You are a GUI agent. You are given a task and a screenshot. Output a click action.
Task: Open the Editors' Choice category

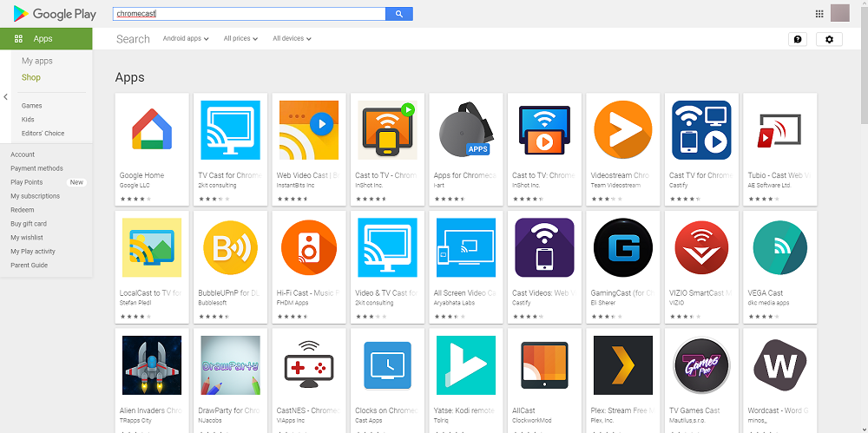(43, 134)
